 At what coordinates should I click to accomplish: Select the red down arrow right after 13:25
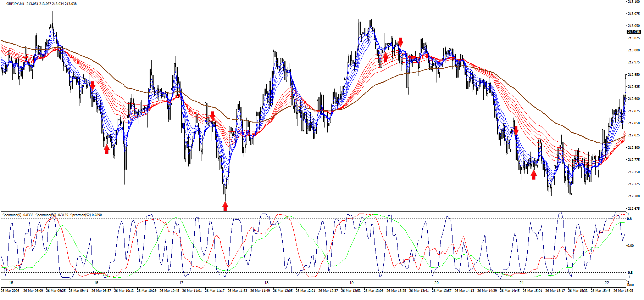point(400,42)
